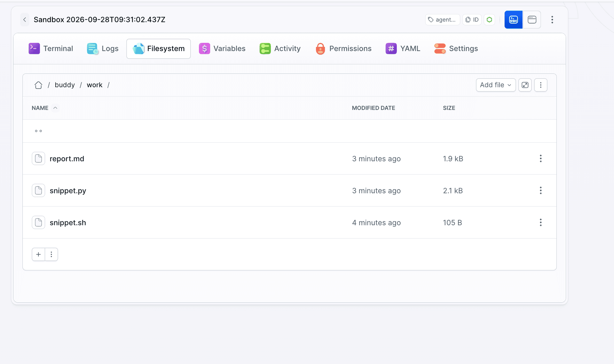This screenshot has width=614, height=364.
Task: Toggle the name sort arrow
Action: pos(55,108)
